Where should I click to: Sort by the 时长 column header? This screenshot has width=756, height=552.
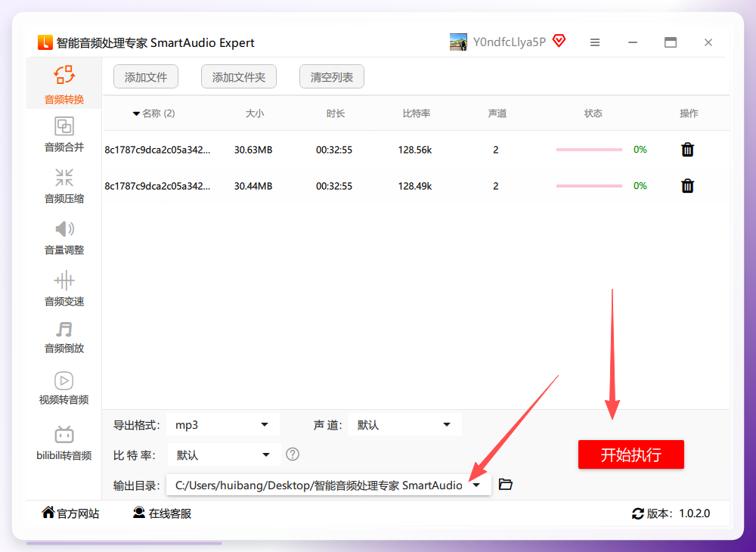335,113
